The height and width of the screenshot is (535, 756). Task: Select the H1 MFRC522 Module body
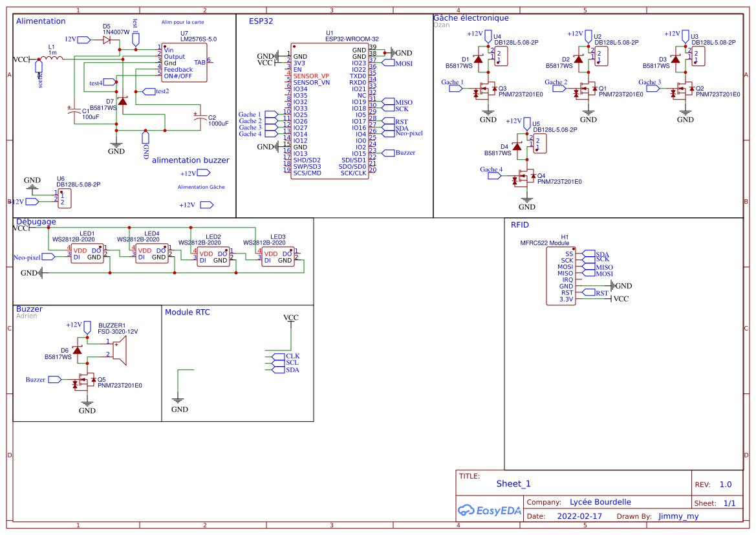point(561,277)
